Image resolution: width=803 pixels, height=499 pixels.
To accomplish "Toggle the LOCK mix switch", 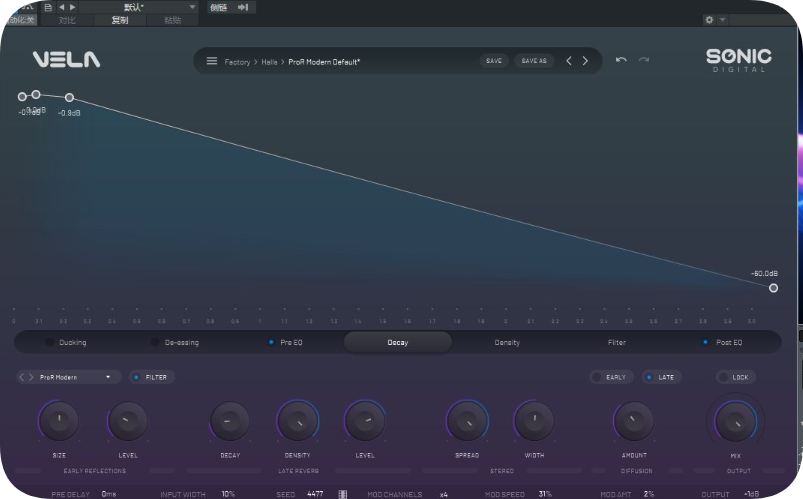I will 736,377.
